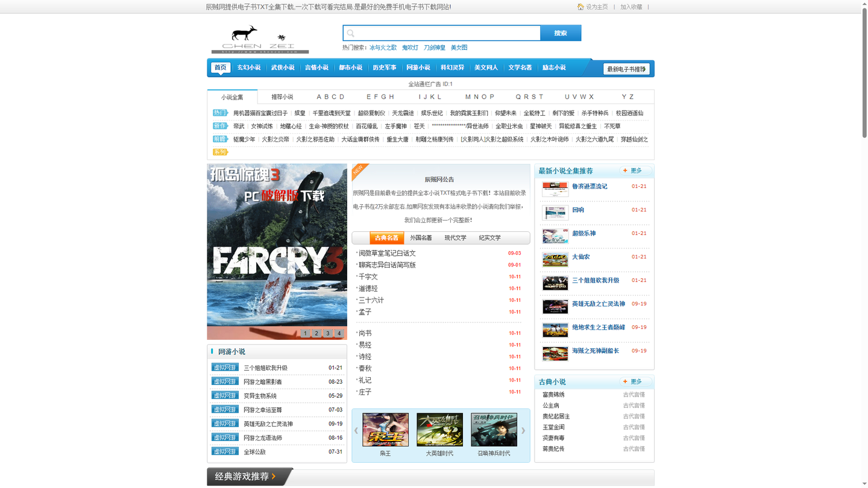The width and height of the screenshot is (868, 488).
Task: Click the thumbnail beside 超级乐神
Action: point(555,236)
